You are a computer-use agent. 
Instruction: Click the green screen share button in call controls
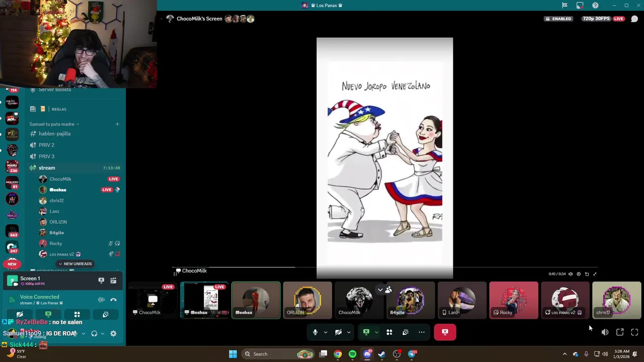coord(366,332)
